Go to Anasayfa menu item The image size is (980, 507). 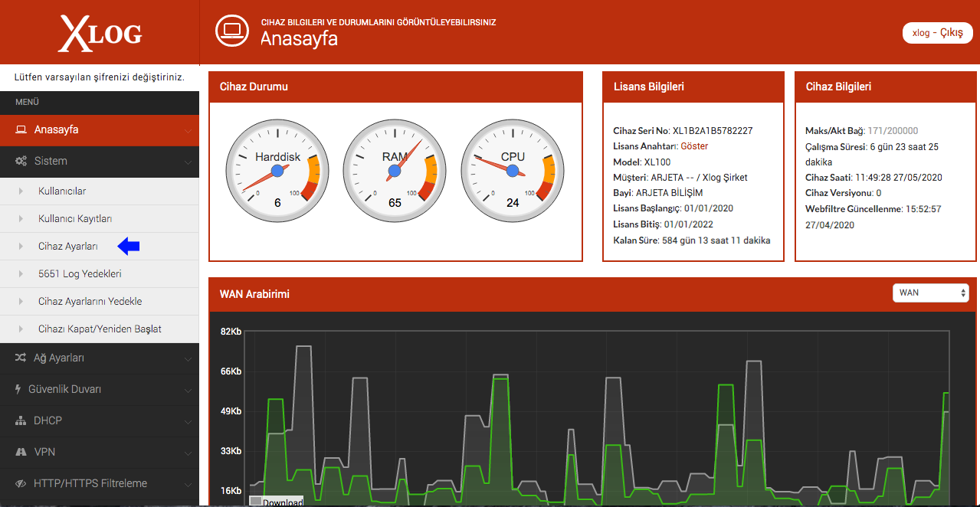click(100, 130)
